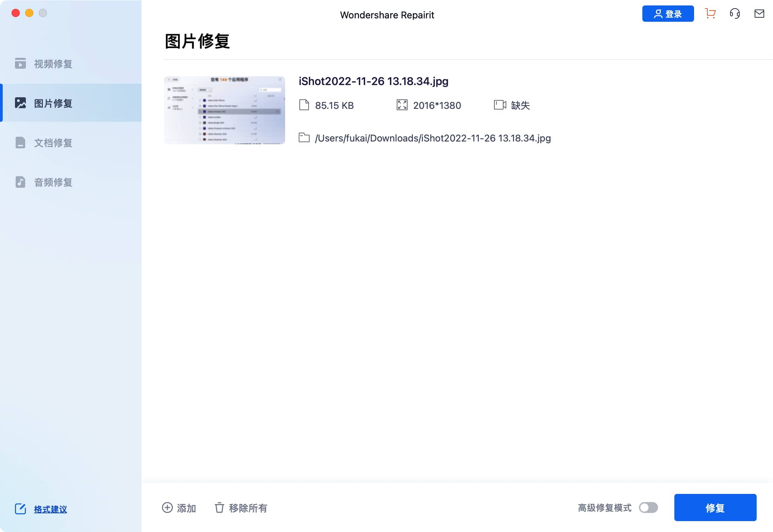
Task: Open the iShot image thumbnail preview
Action: [x=225, y=110]
